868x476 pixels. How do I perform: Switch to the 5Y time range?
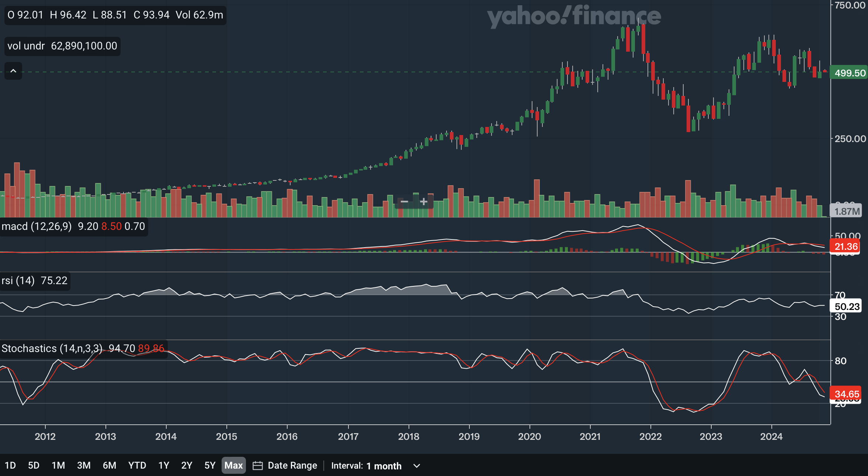tap(209, 465)
